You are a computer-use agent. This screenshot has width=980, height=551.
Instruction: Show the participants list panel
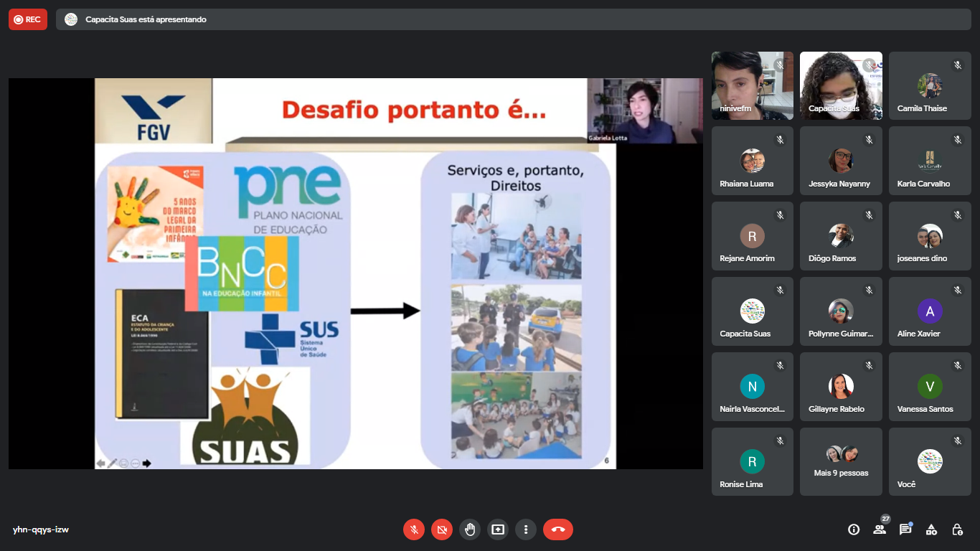(x=880, y=529)
